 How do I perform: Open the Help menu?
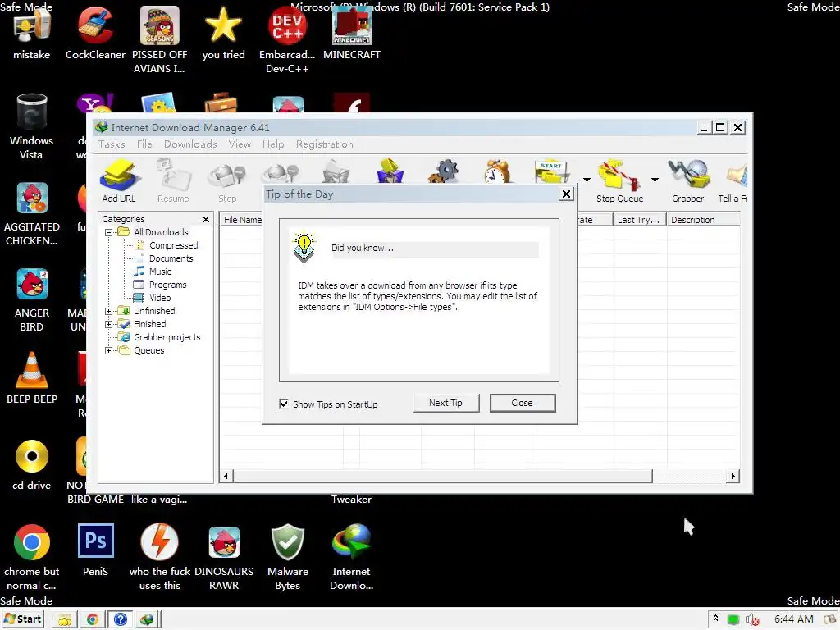pyautogui.click(x=273, y=144)
